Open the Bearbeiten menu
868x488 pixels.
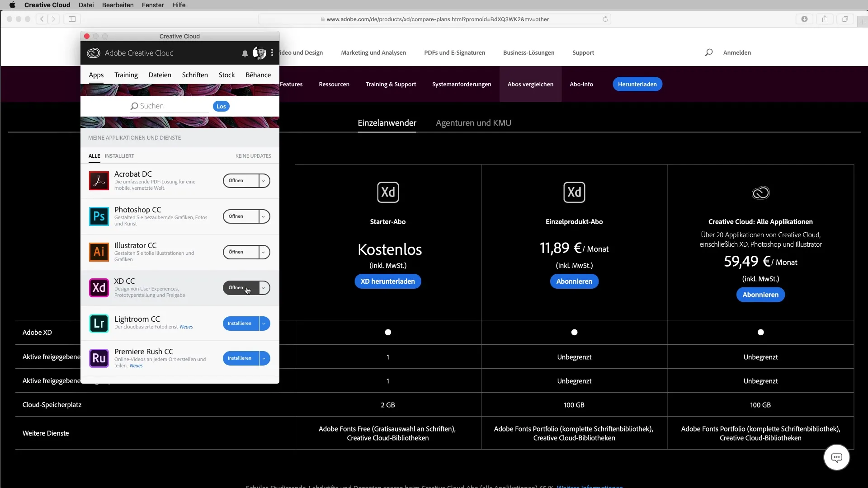pyautogui.click(x=118, y=5)
